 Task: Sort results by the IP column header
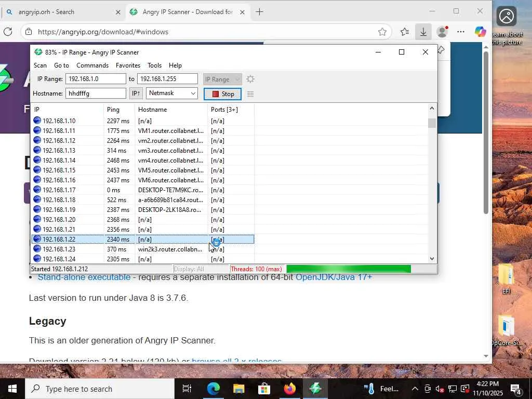click(x=67, y=110)
